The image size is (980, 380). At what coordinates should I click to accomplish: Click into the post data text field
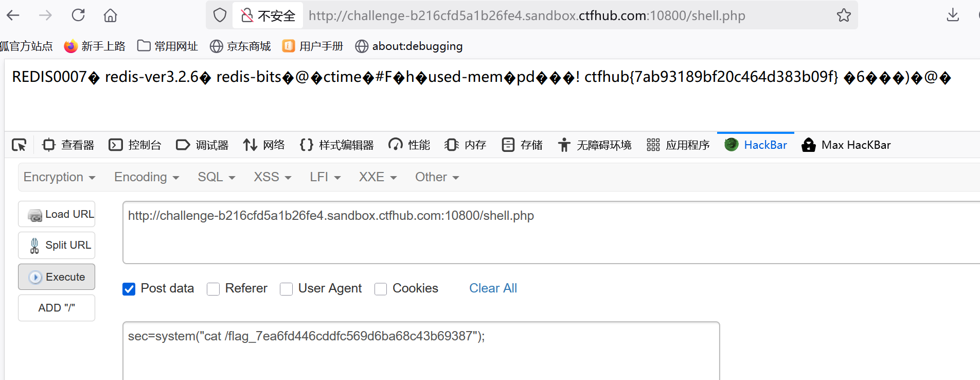[x=421, y=351]
